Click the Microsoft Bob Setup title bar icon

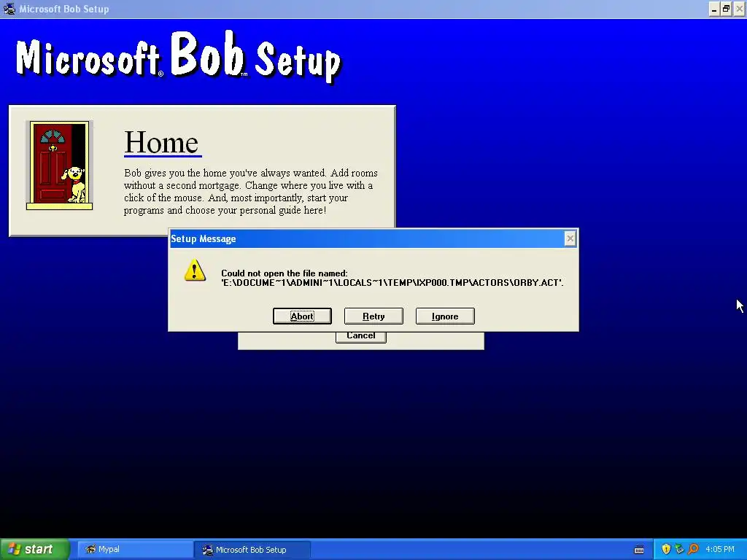(9, 9)
